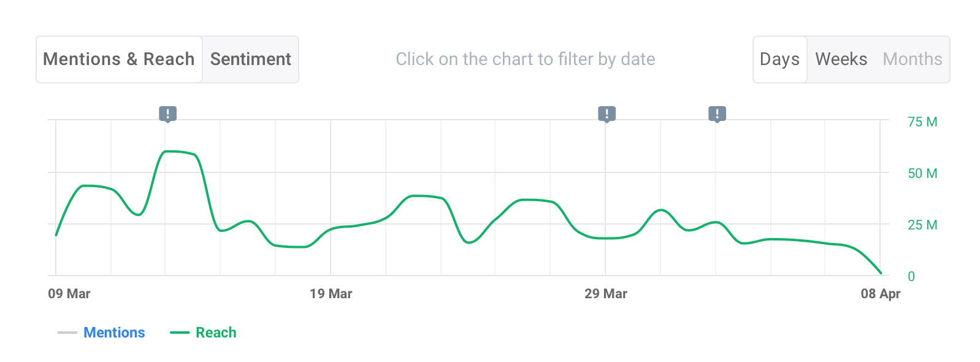Image resolution: width=980 pixels, height=362 pixels.
Task: Click the Mentions legend line icon
Action: tap(67, 332)
